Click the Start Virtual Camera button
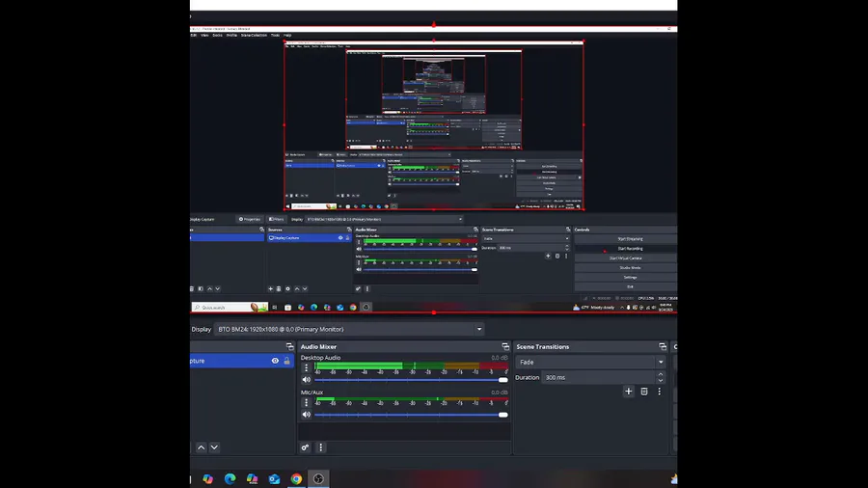Viewport: 868px width, 488px height. [626, 258]
